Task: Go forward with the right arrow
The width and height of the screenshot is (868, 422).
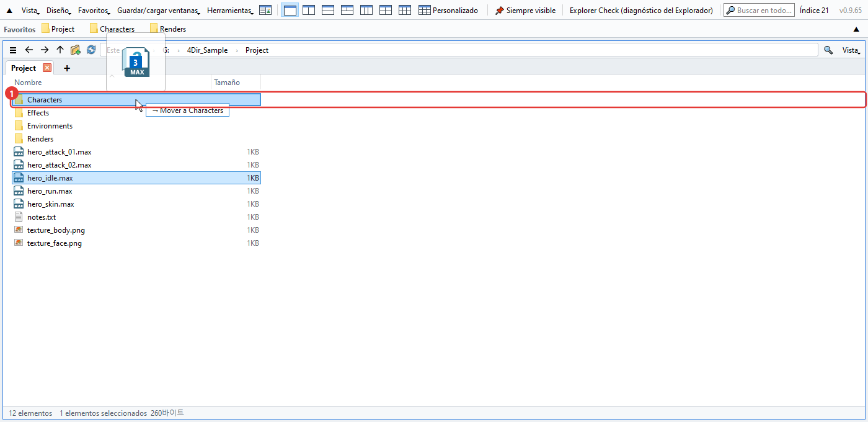Action: (44, 50)
